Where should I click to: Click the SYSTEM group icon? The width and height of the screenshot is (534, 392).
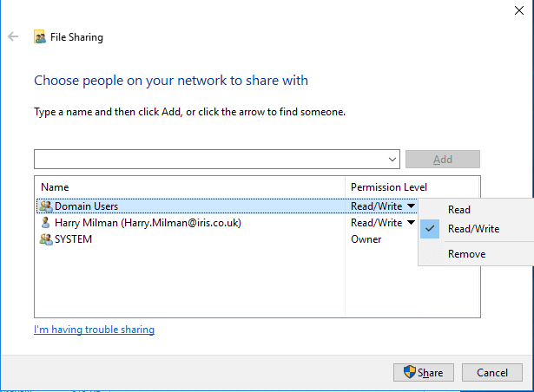[x=46, y=239]
